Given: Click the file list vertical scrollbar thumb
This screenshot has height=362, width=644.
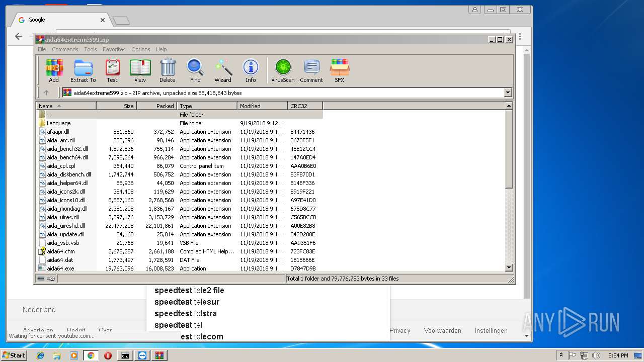Looking at the screenshot, I should click(509, 149).
